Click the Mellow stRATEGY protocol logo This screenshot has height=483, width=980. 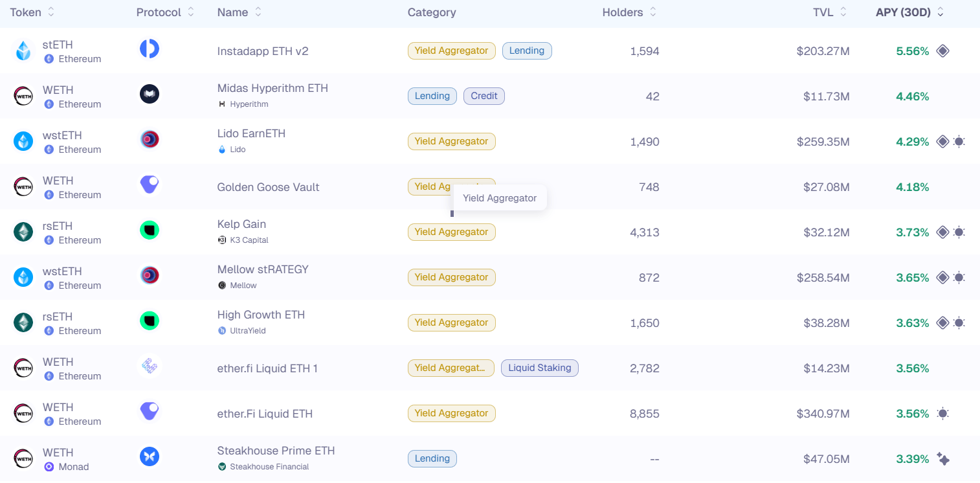pos(150,275)
